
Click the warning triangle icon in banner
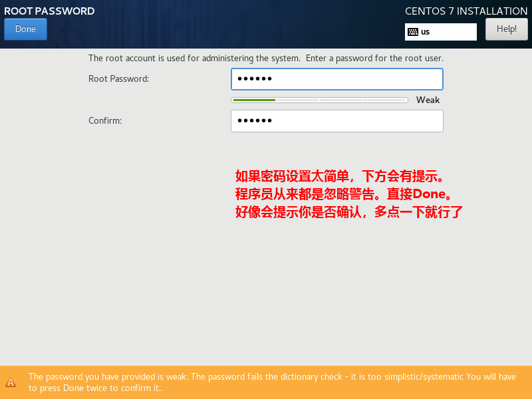[x=11, y=382]
